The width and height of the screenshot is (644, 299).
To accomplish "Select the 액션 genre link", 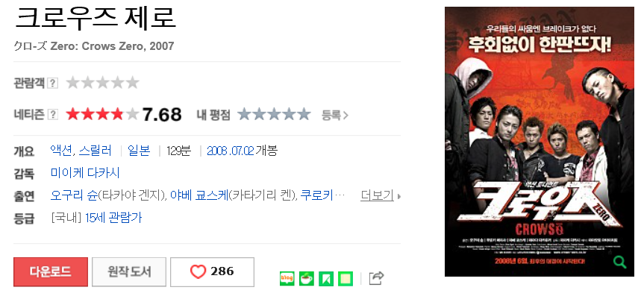I will [60, 151].
